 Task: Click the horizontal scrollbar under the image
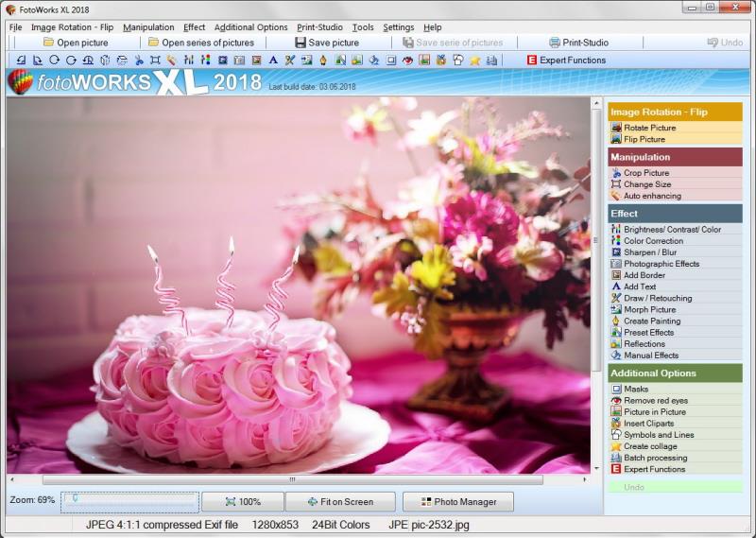click(292, 479)
